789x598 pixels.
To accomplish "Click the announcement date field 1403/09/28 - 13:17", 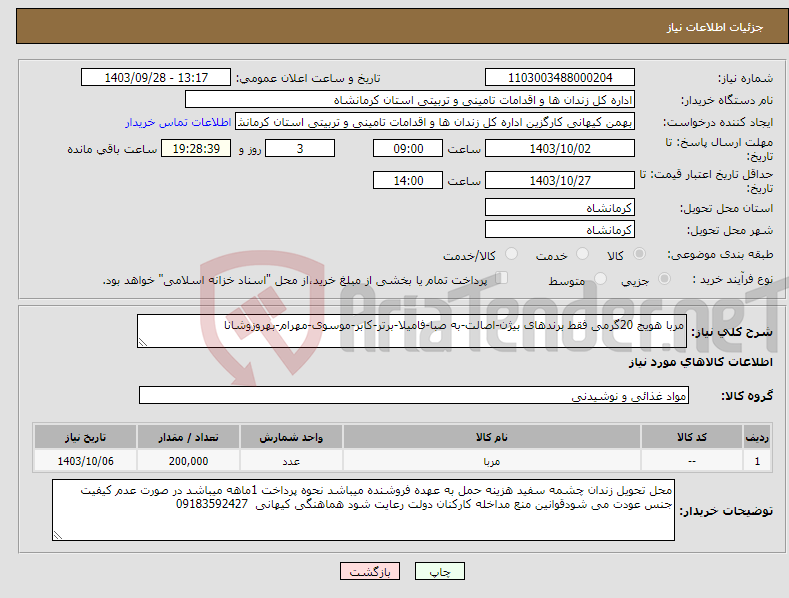I will (x=156, y=78).
